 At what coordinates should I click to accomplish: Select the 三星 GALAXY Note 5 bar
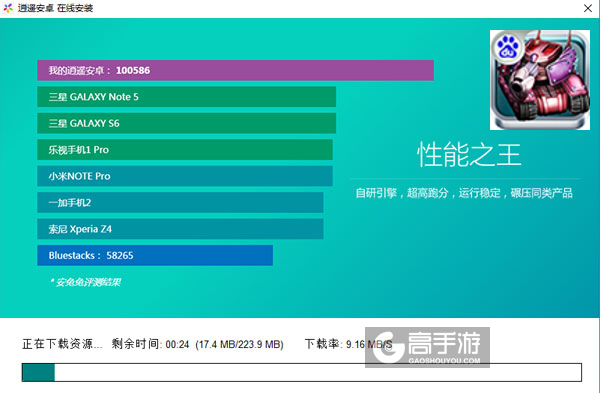(186, 97)
